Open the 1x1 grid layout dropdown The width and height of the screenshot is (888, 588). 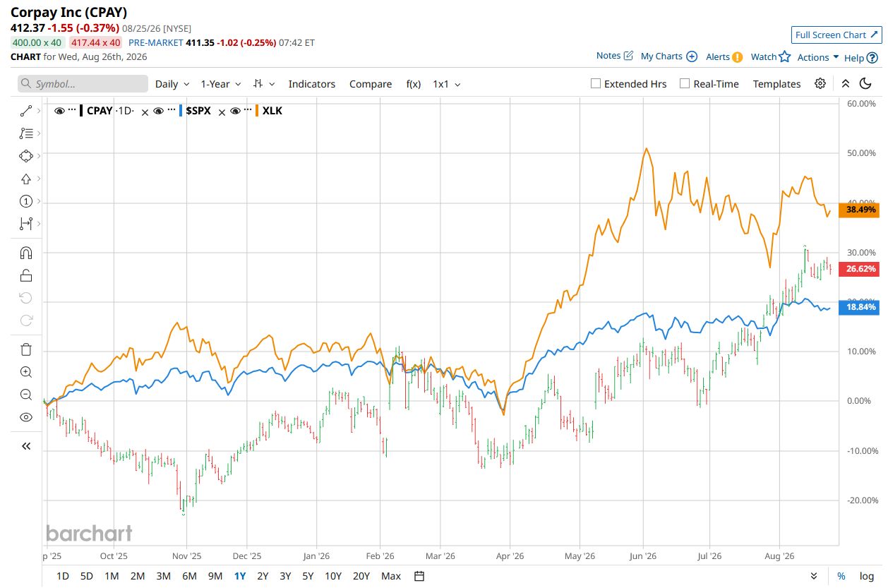(447, 84)
